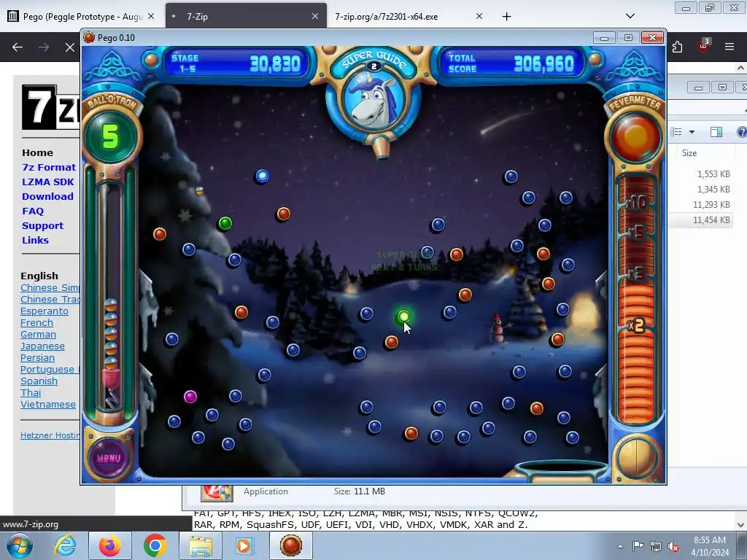Open Windows Media Player from the taskbar
Viewport: 747px width, 560px height.
click(x=245, y=545)
